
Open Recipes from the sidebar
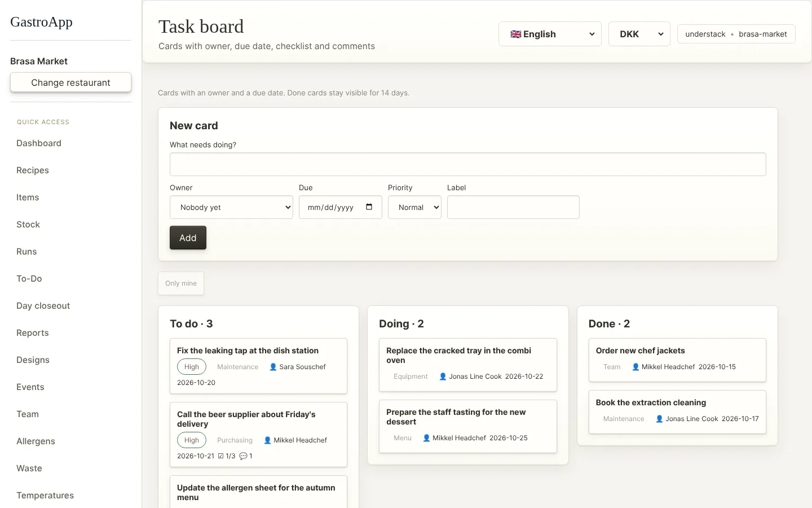[33, 170]
